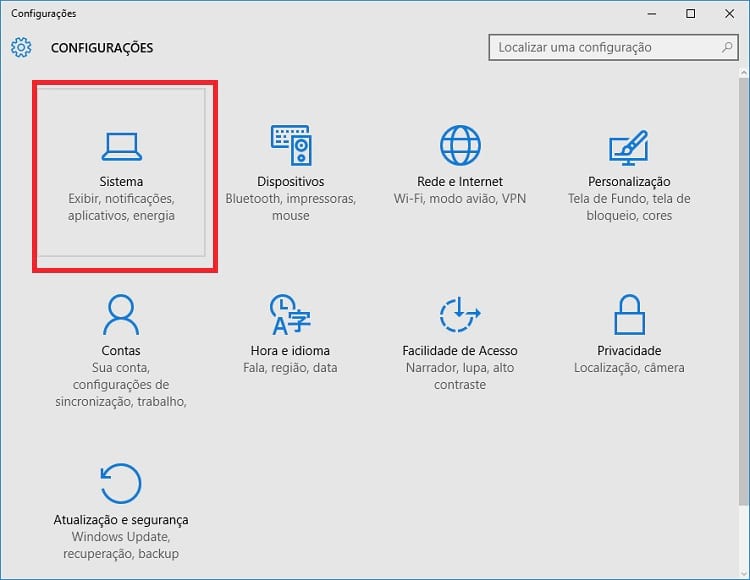Click the Atualização e segurança label
The height and width of the screenshot is (580, 750).
click(x=121, y=520)
